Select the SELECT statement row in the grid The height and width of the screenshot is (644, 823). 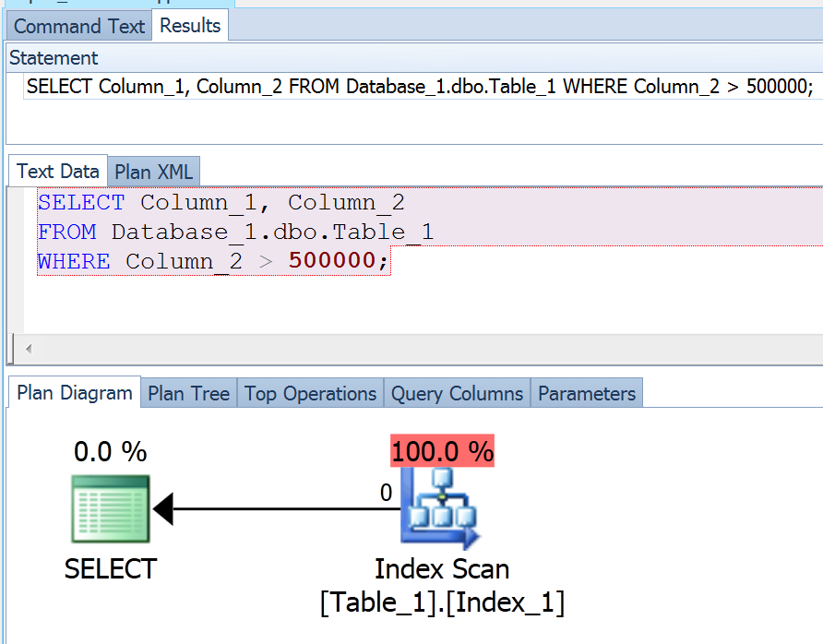tap(419, 87)
